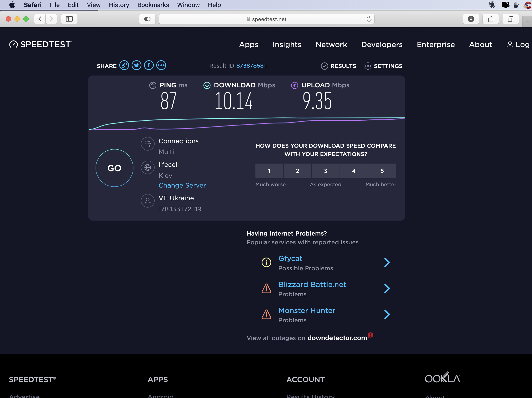
Task: Open the History menu
Action: click(119, 5)
